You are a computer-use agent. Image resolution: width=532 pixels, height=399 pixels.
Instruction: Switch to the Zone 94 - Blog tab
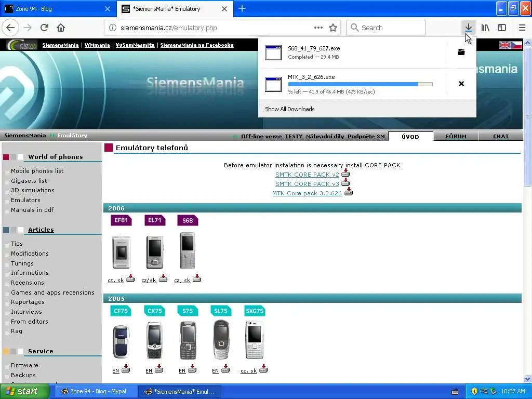pyautogui.click(x=58, y=9)
